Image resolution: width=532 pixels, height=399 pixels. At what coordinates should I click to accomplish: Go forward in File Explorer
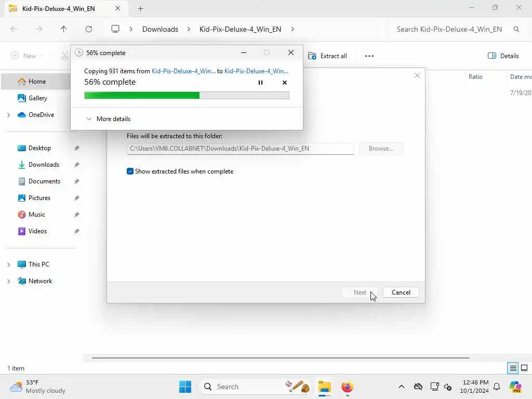point(39,29)
